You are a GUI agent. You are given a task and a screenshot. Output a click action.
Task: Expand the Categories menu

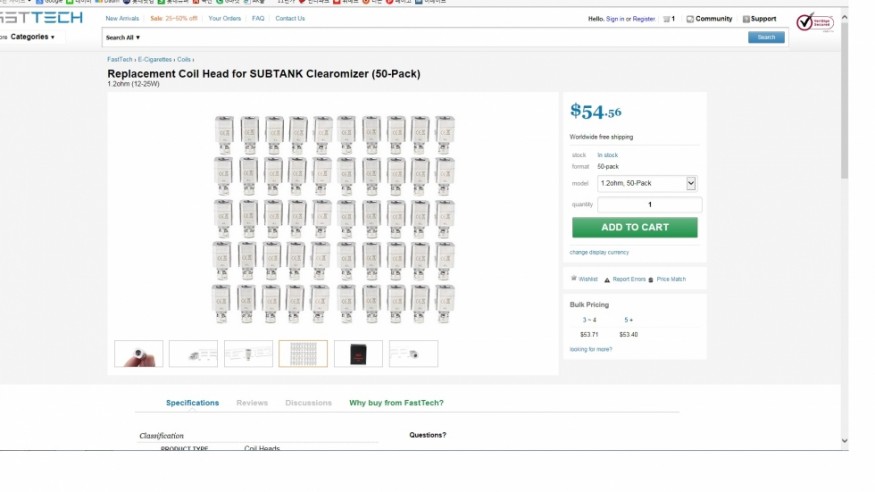tap(32, 37)
